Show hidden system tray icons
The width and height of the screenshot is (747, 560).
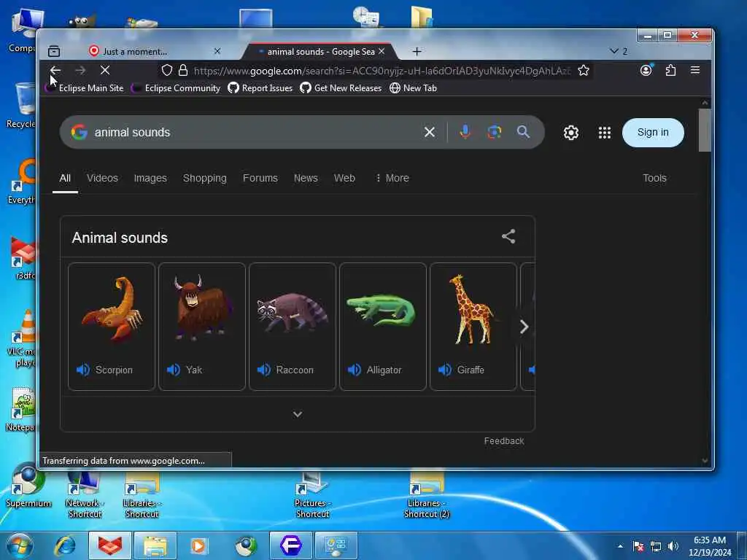[x=620, y=546]
